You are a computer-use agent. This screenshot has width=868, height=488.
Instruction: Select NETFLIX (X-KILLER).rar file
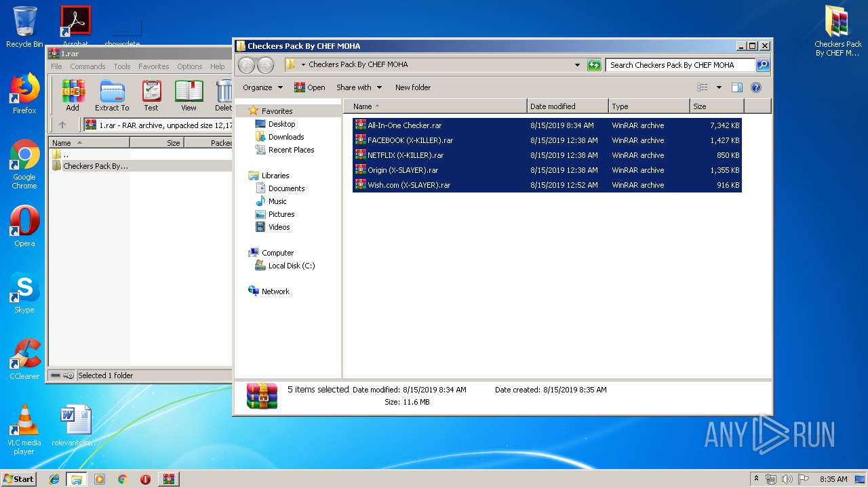[547, 155]
